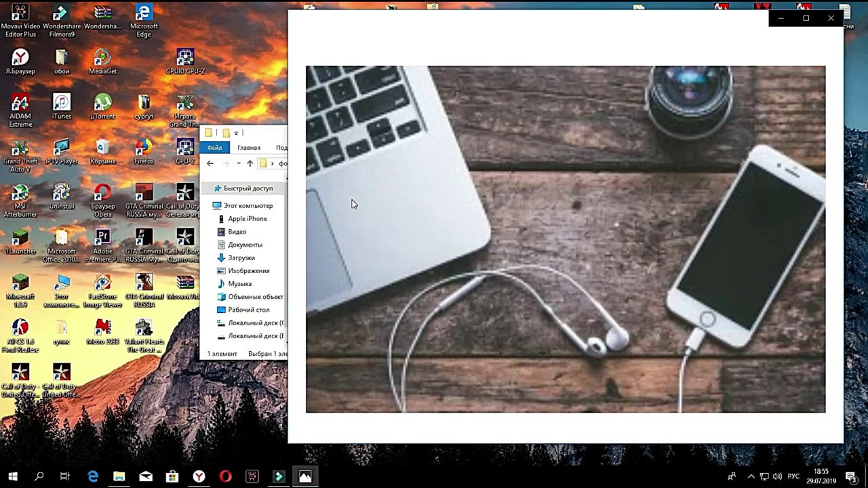Select the Корзина recycle bin icon
Image resolution: width=868 pixels, height=488 pixels.
[102, 152]
